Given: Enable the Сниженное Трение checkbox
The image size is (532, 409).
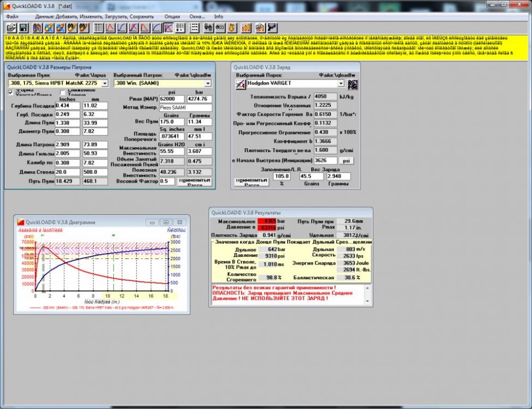Looking at the screenshot, I should (63, 92).
